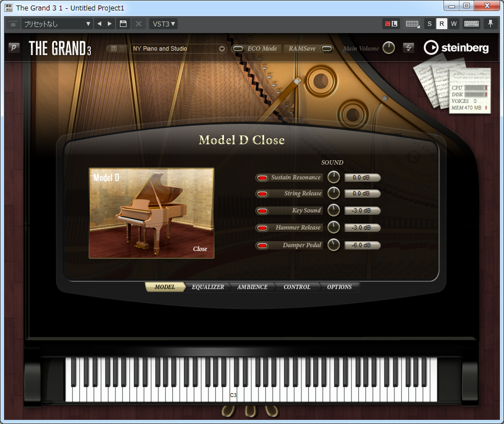Click the Sustain Resonance level knob
Image resolution: width=504 pixels, height=424 pixels.
click(333, 177)
